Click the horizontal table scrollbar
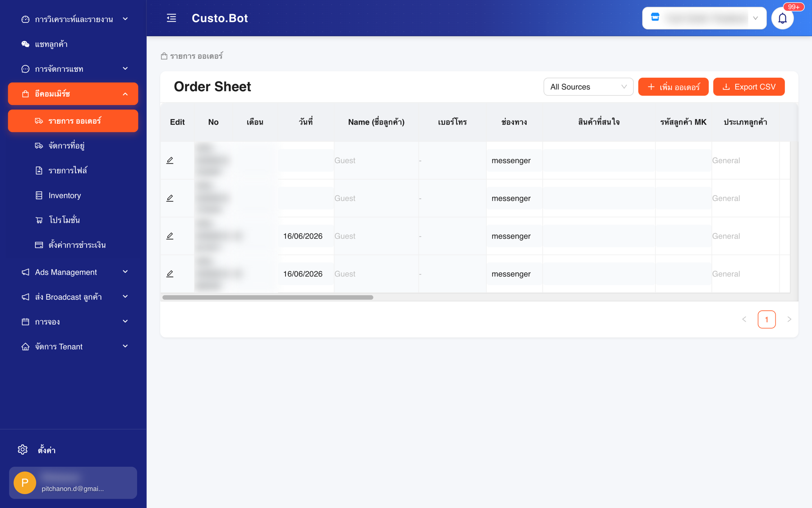Image resolution: width=812 pixels, height=508 pixels. (x=268, y=298)
